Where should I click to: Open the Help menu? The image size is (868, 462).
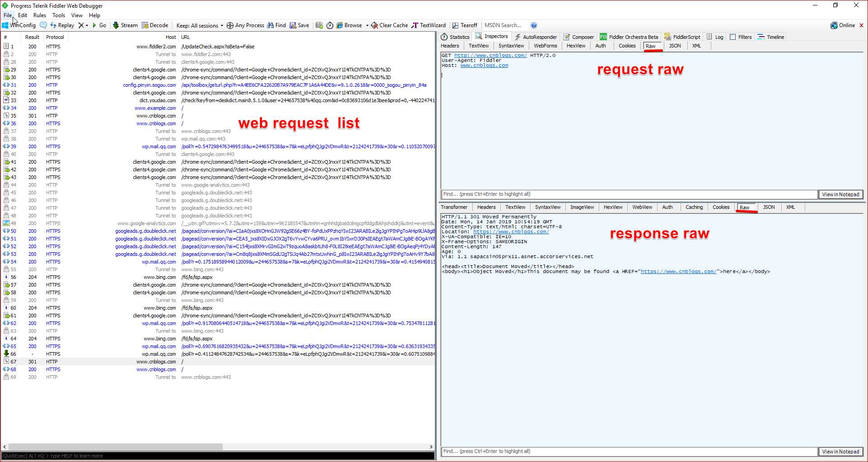coord(94,15)
